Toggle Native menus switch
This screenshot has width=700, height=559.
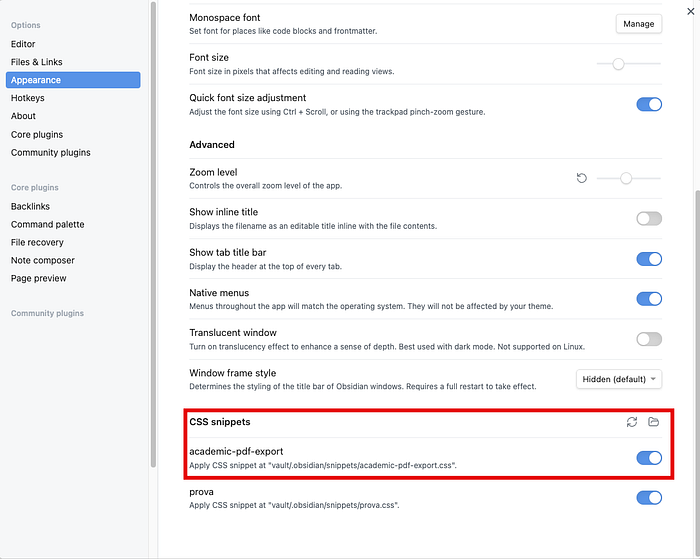pyautogui.click(x=649, y=299)
